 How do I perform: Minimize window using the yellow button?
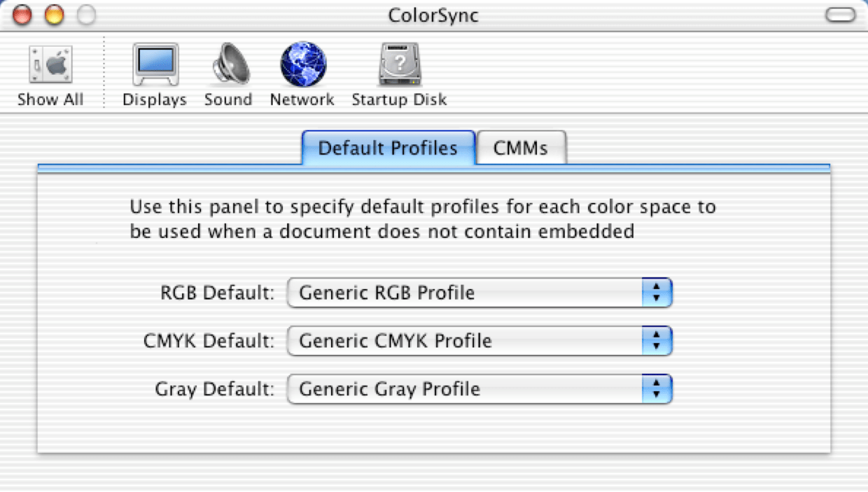[x=54, y=15]
